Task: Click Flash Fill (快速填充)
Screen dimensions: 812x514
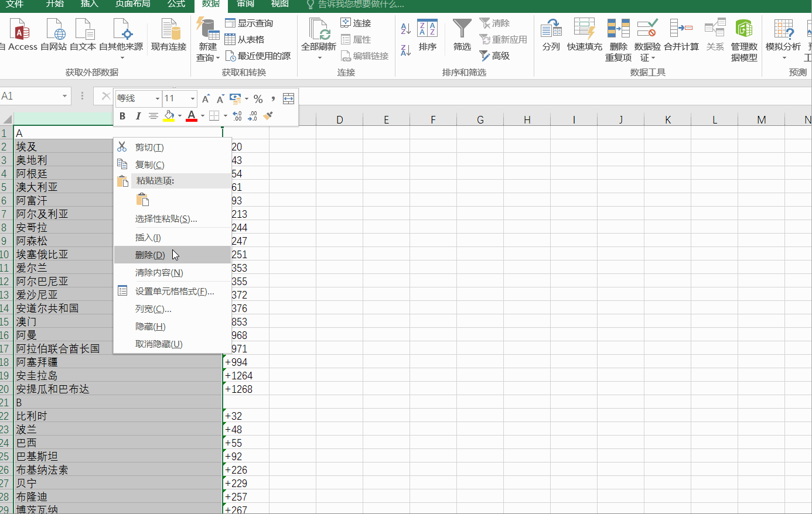Action: coord(584,35)
